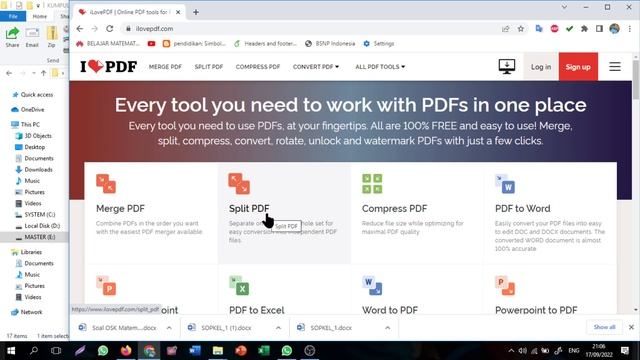
Task: Open the BSNP Indonesia bookmark
Action: coord(330,44)
